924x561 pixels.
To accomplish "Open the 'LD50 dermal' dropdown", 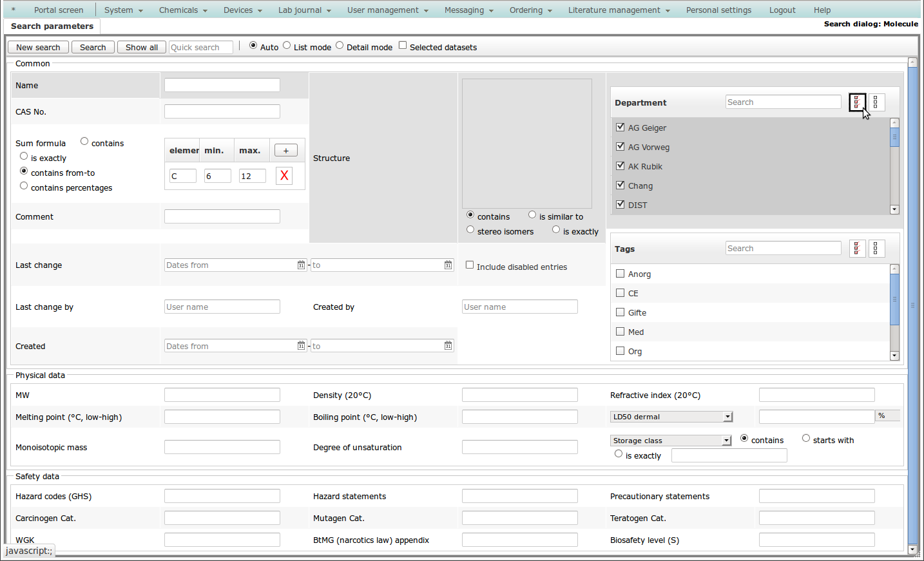I will point(671,417).
